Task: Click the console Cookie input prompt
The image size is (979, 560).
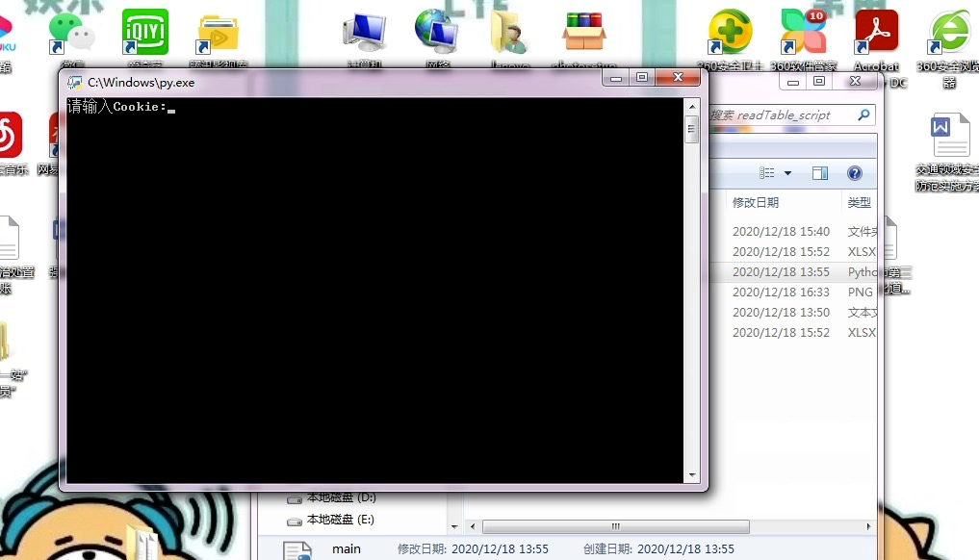Action: (x=120, y=106)
